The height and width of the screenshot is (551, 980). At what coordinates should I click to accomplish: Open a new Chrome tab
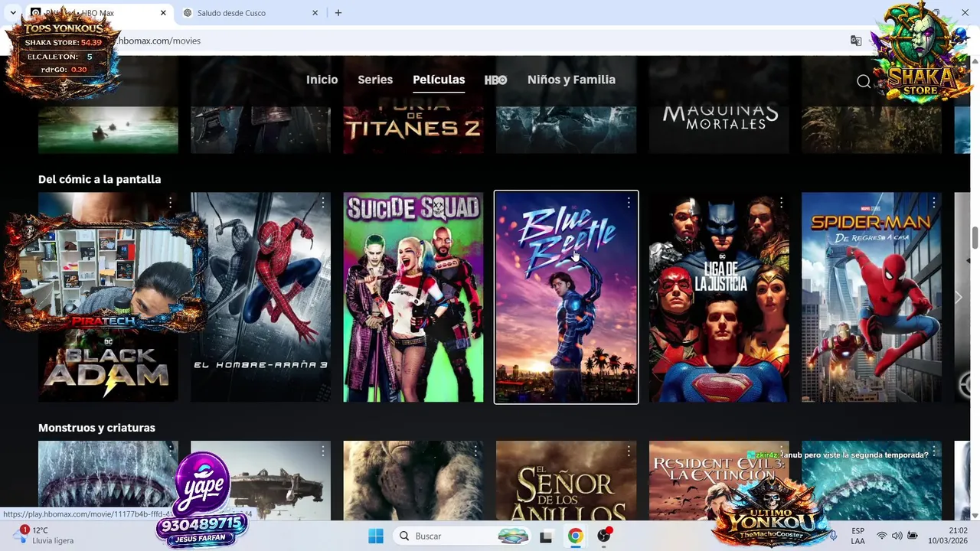[338, 13]
